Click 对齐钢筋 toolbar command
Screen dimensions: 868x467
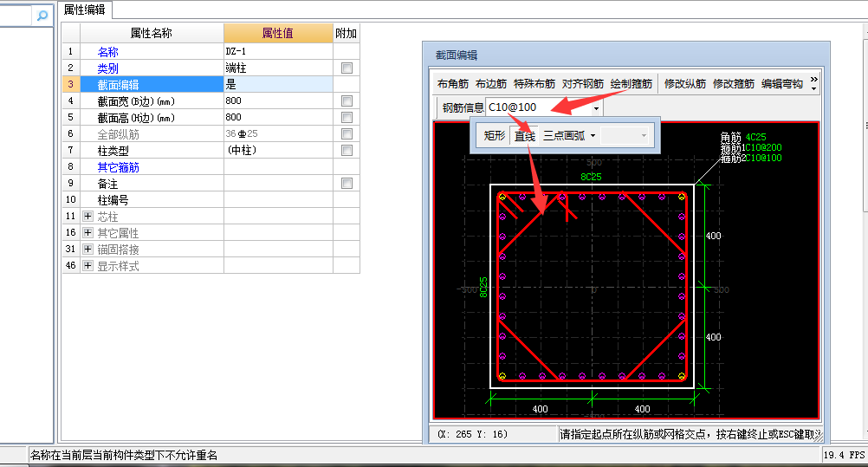582,84
